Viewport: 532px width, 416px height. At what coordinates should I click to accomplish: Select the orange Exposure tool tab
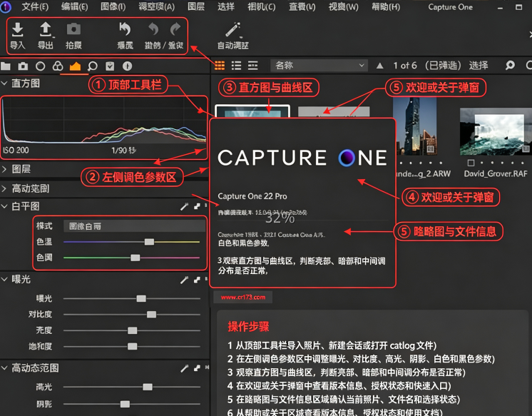click(x=75, y=66)
